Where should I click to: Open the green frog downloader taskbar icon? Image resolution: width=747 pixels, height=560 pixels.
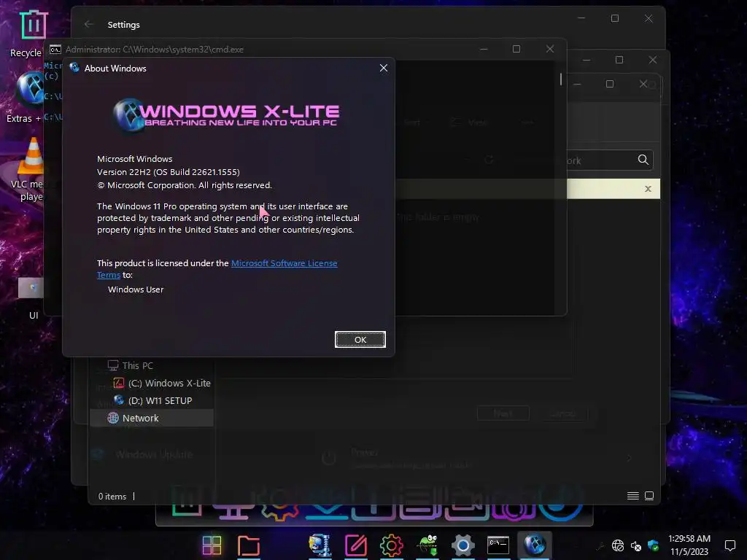(x=427, y=545)
